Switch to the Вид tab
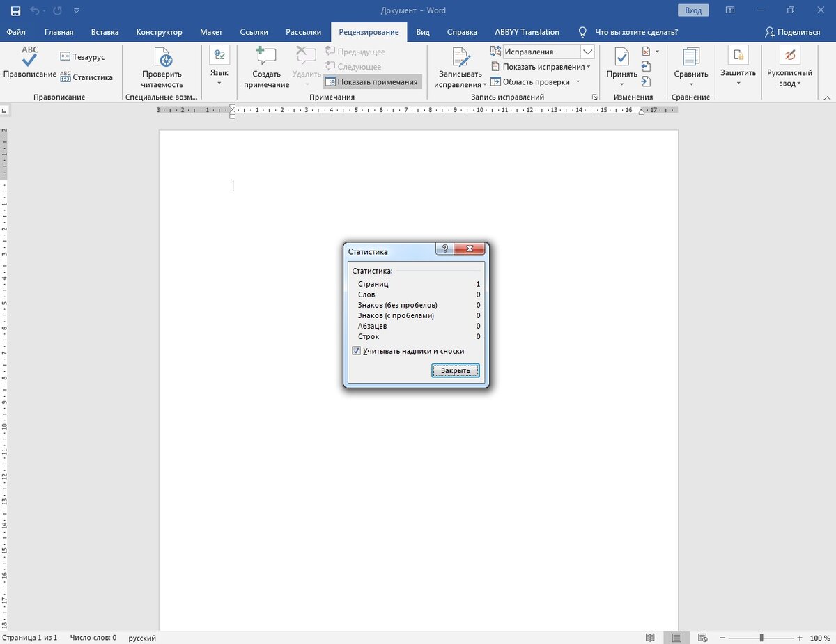 click(x=423, y=32)
